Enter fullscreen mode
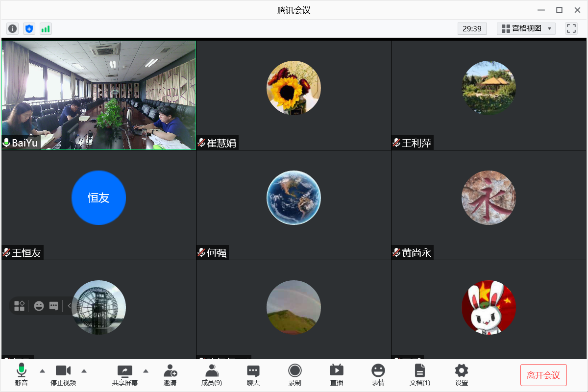 [x=571, y=28]
